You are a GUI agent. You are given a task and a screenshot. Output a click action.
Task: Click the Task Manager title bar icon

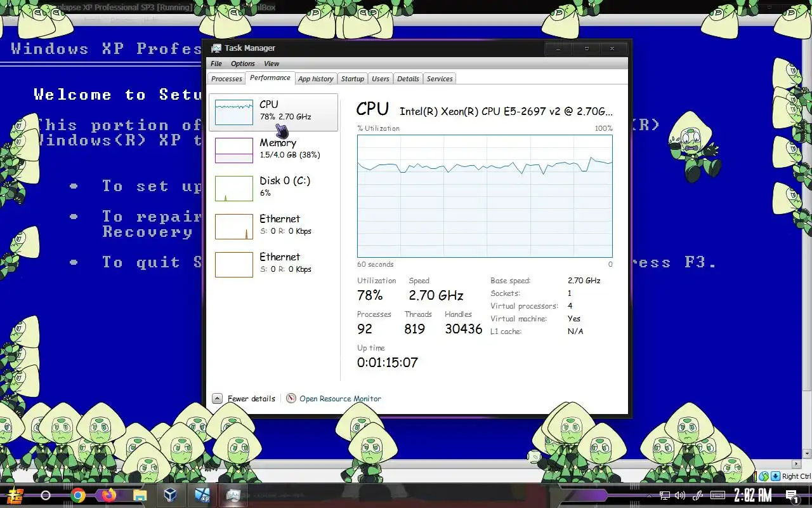[x=216, y=48]
